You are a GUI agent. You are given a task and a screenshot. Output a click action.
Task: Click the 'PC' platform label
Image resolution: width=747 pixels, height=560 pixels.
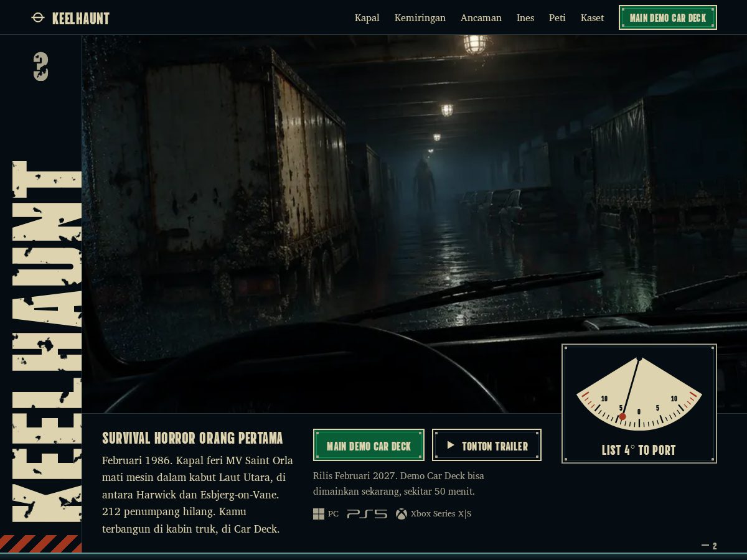point(333,514)
